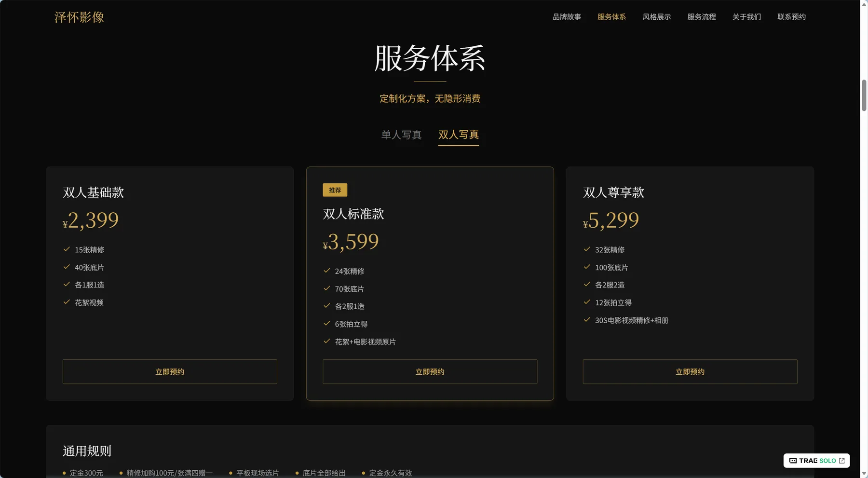Click the checkmark next to 各2服2造

pyautogui.click(x=587, y=285)
